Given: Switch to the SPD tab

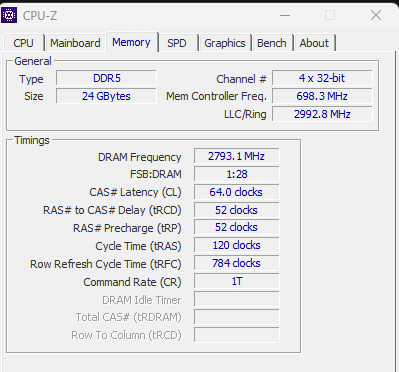Looking at the screenshot, I should click(177, 43).
